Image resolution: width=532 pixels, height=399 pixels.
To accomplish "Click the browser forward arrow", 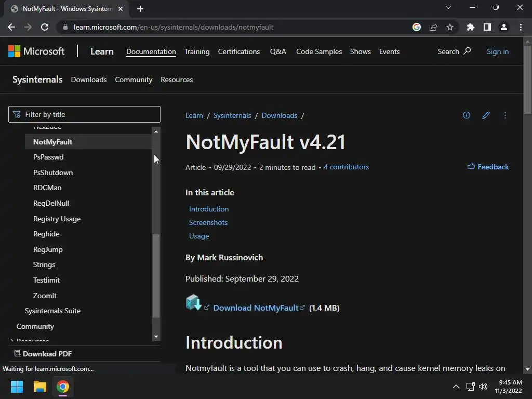I will point(28,27).
